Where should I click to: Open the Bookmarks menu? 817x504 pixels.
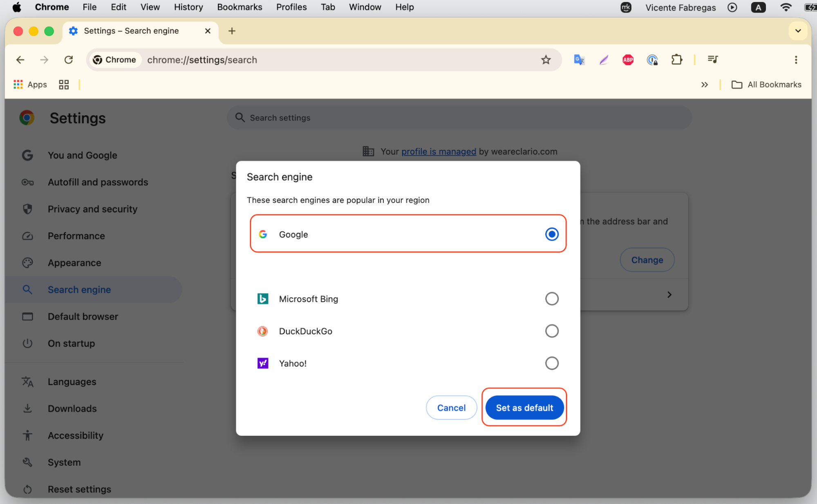pyautogui.click(x=240, y=7)
